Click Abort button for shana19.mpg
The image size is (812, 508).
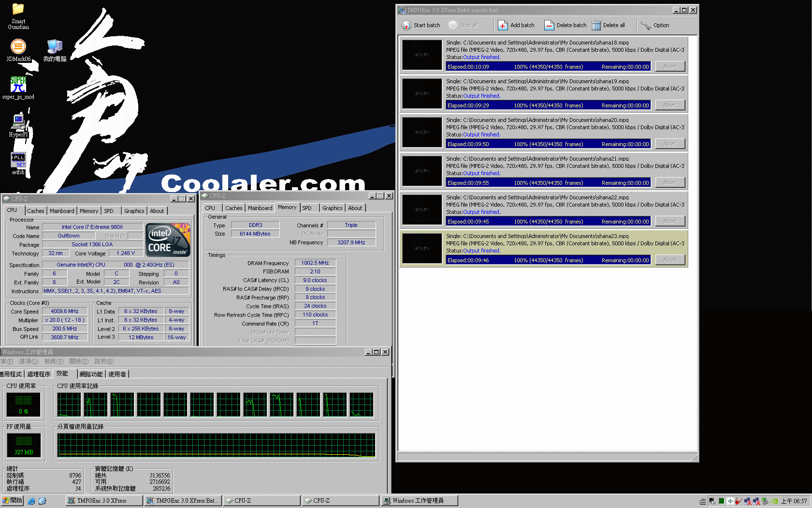(670, 105)
